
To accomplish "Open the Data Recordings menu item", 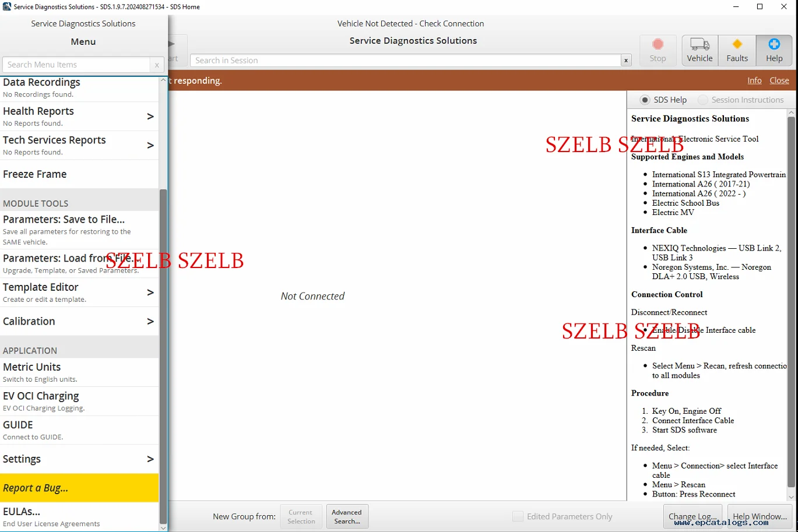I will (79, 87).
